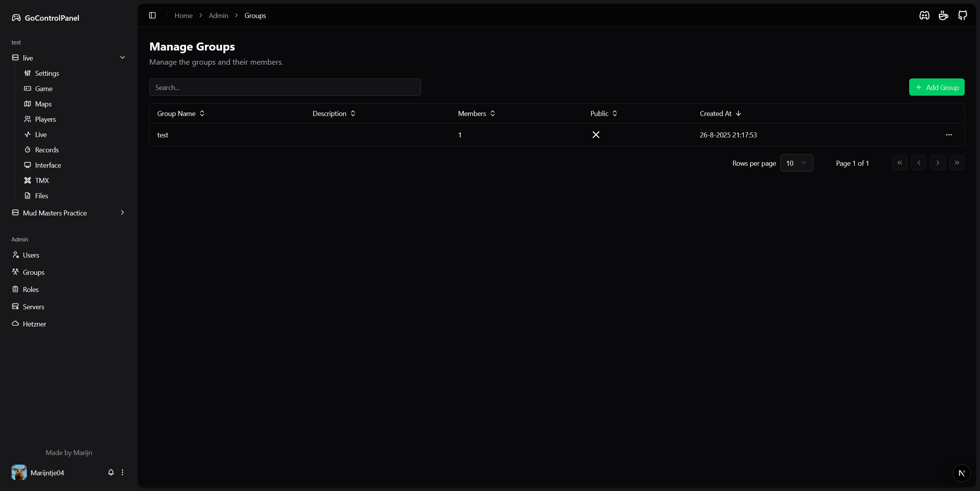Open the Discord icon link
Viewport: 980px width, 491px height.
pyautogui.click(x=924, y=15)
